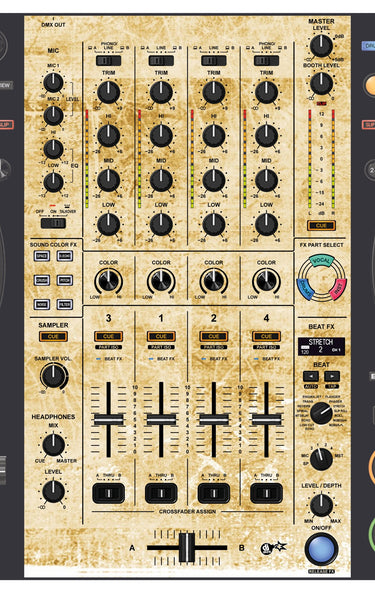Click channel 2 crossfader assign switch
This screenshot has height=596, width=375.
point(214,493)
